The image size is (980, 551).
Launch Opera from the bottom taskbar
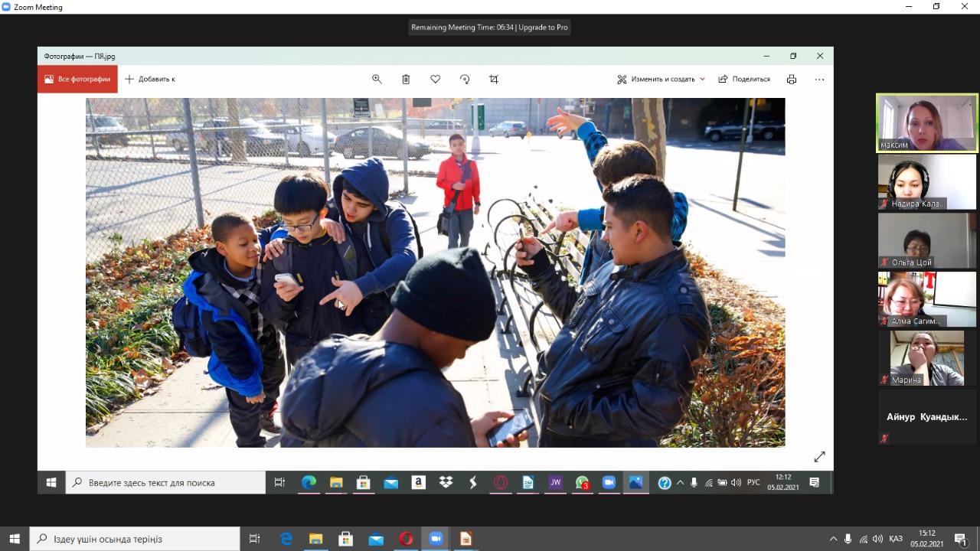tap(406, 539)
